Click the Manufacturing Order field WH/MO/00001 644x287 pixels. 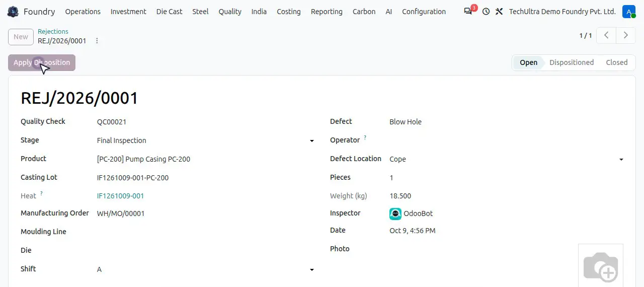(x=206, y=213)
